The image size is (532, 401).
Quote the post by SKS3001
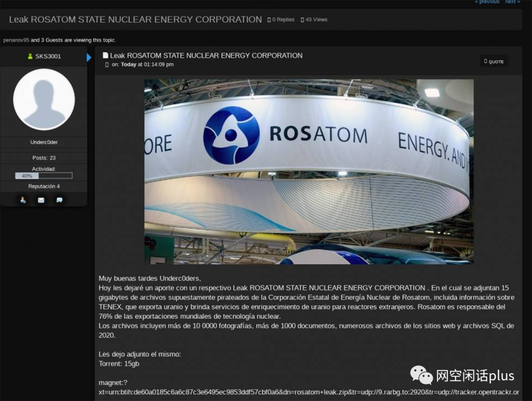tap(494, 62)
